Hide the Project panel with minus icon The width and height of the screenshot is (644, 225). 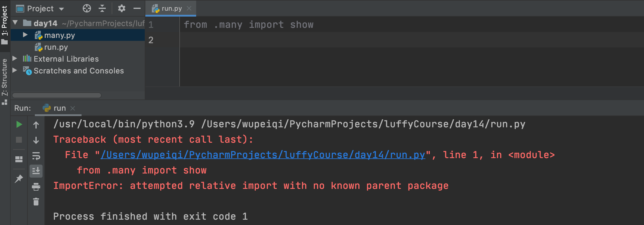tap(137, 8)
